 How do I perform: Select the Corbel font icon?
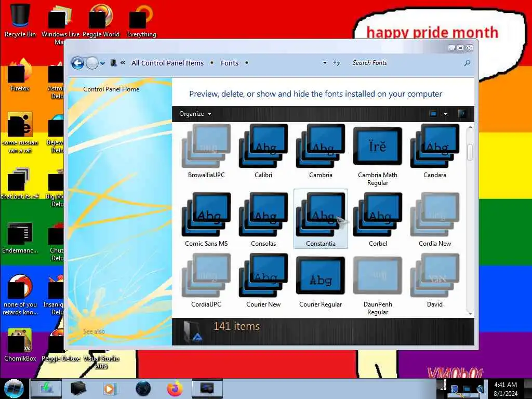click(378, 215)
